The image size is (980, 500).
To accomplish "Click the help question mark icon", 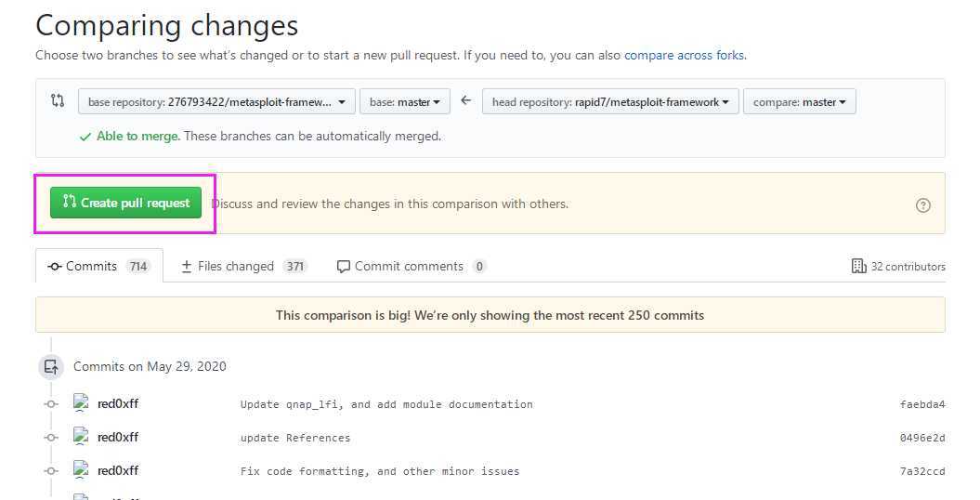I will (x=922, y=205).
